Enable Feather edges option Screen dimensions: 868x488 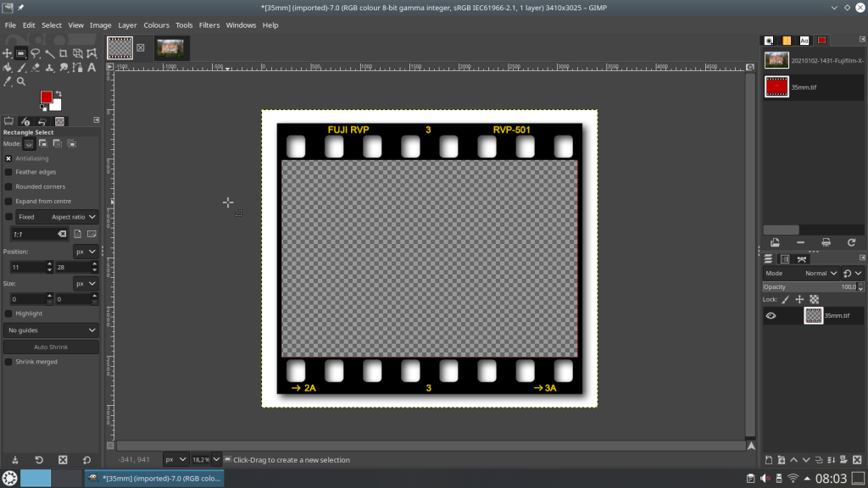point(8,172)
